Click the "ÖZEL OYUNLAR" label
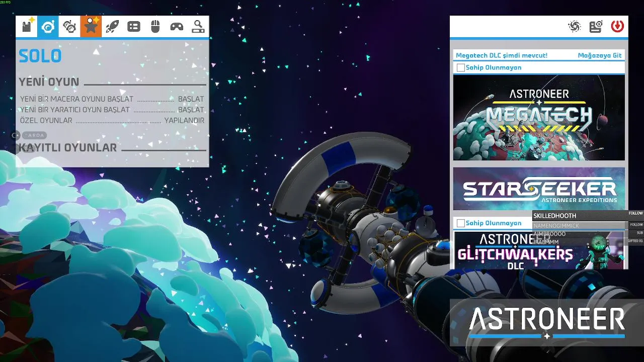Image resolution: width=644 pixels, height=362 pixels. (46, 121)
